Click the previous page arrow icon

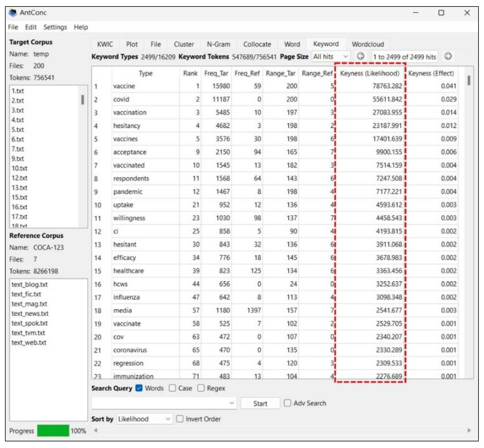pos(361,56)
